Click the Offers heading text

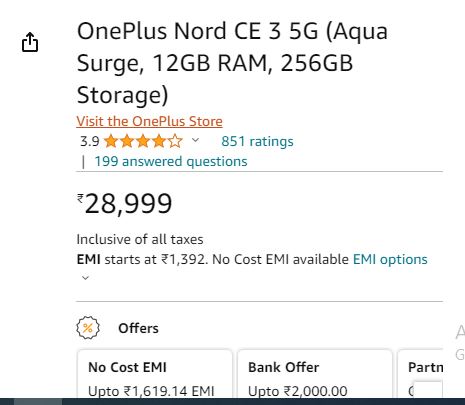[x=138, y=328]
